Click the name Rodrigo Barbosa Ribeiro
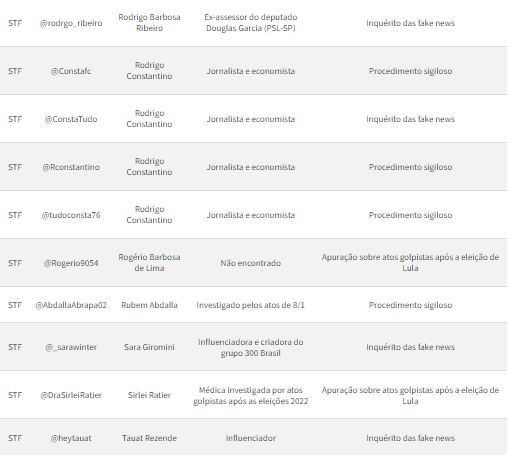The width and height of the screenshot is (509, 455). click(x=149, y=22)
